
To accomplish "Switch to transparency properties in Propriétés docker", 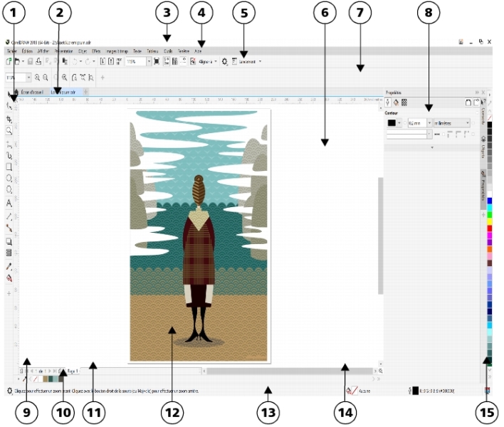I will [404, 102].
